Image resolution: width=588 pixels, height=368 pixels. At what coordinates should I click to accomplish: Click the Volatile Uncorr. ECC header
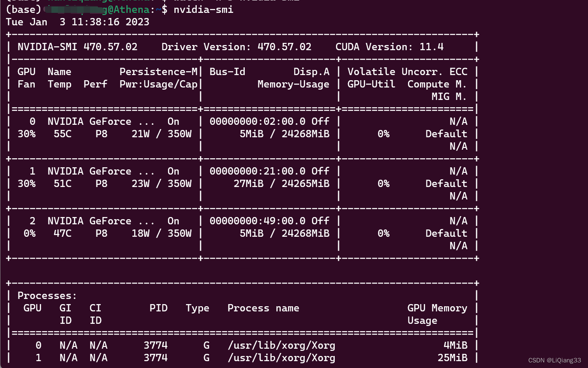pyautogui.click(x=408, y=72)
